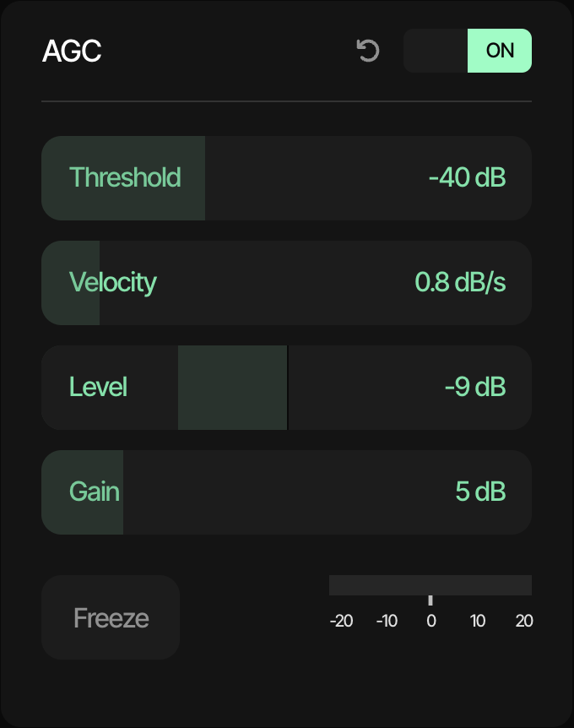Screen dimensions: 574x728
Task: Click the gain meter bar above the scale
Action: click(x=430, y=585)
